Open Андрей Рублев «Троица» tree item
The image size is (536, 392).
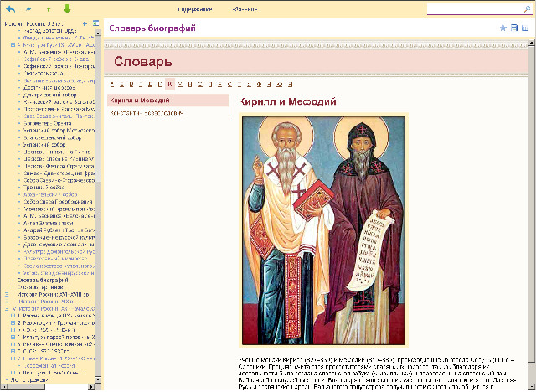click(x=59, y=230)
